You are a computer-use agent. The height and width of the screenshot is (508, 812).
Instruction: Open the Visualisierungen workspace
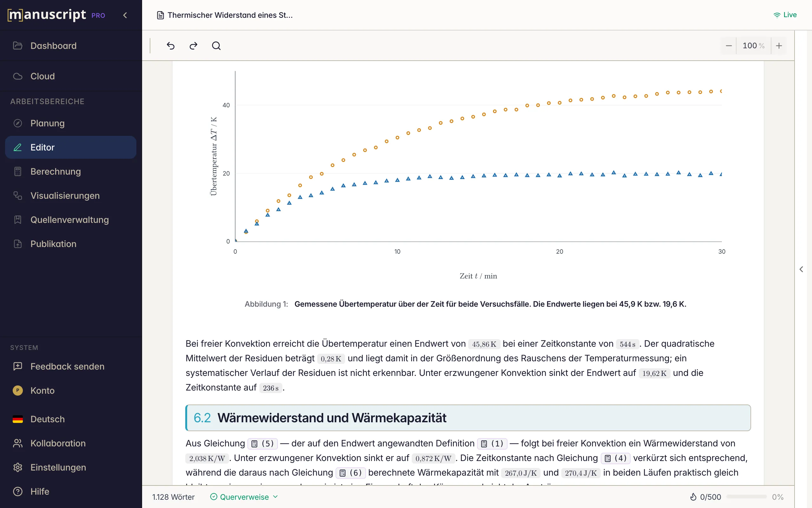pyautogui.click(x=71, y=196)
